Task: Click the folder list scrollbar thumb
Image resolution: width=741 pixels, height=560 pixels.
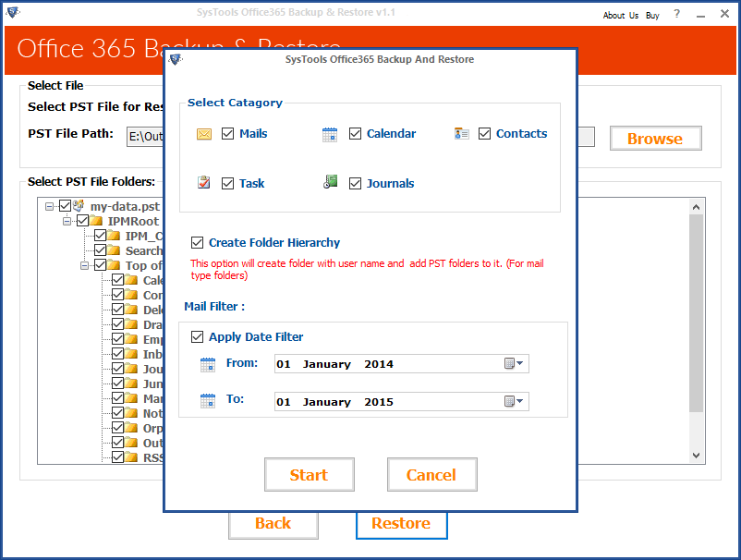Action: coord(696,313)
